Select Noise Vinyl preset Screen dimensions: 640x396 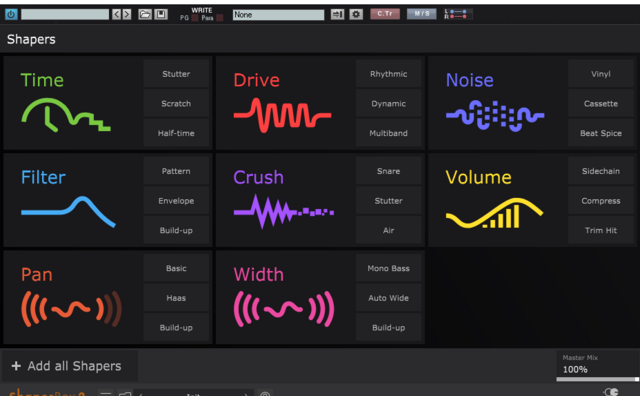pyautogui.click(x=601, y=74)
